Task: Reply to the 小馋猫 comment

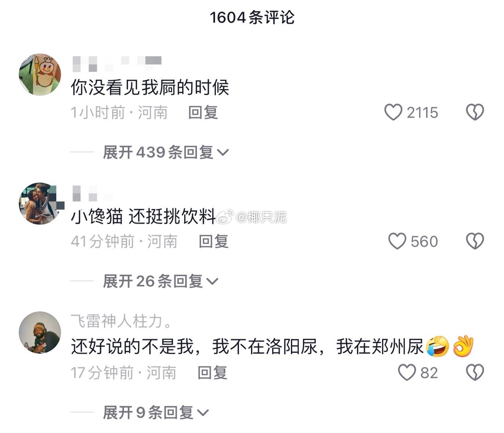Action: (213, 242)
